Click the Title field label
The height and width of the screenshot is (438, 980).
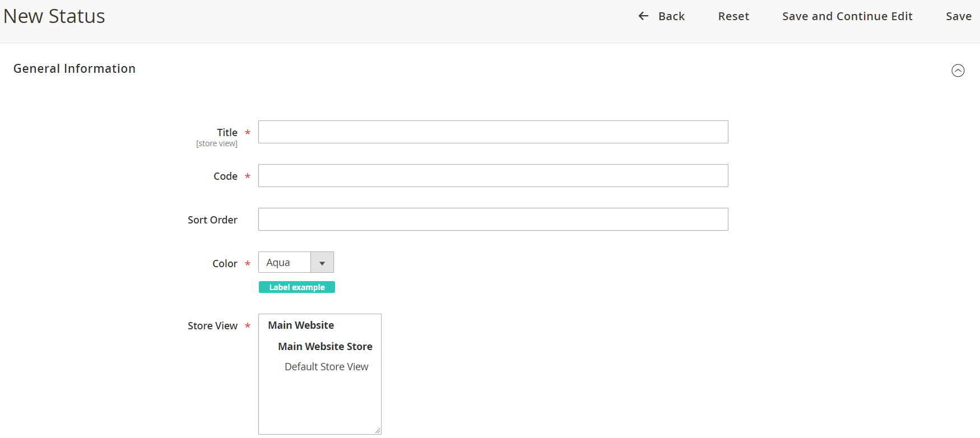(227, 133)
